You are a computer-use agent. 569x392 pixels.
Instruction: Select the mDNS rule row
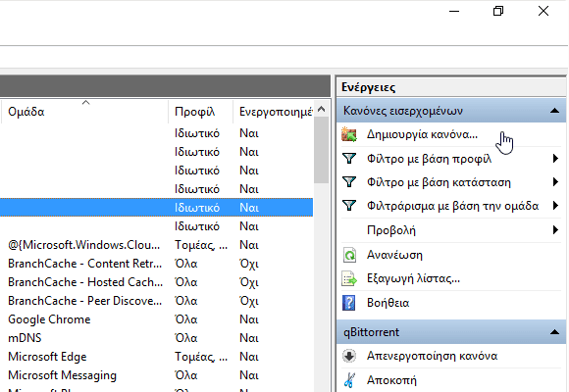coord(156,338)
